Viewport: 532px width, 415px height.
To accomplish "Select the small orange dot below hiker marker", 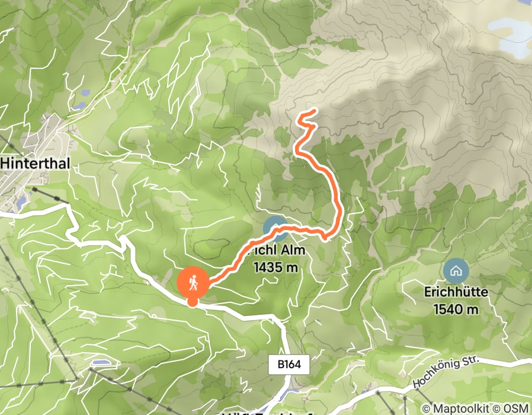I will [x=193, y=302].
